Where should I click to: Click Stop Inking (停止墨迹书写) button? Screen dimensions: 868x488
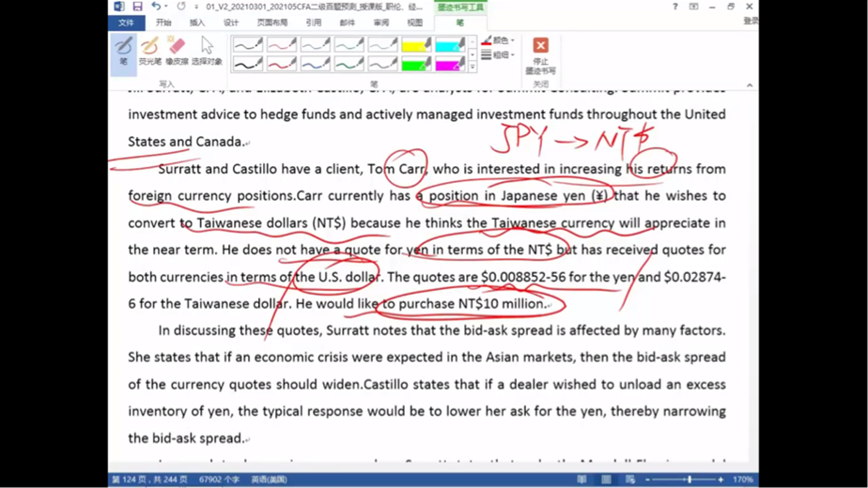pyautogui.click(x=540, y=55)
